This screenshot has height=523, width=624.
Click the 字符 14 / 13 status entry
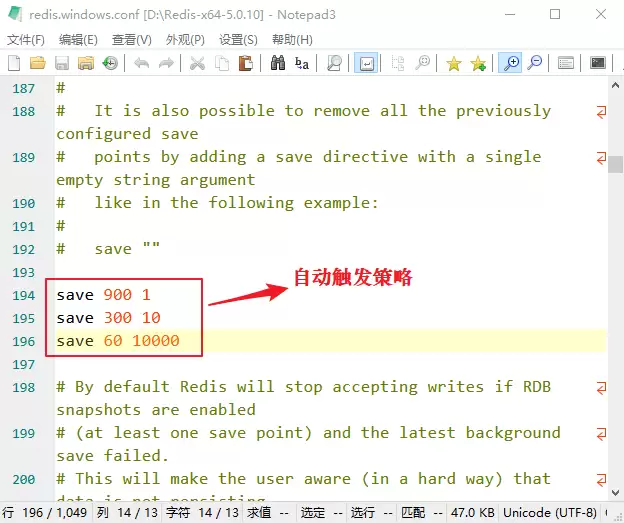point(202,513)
